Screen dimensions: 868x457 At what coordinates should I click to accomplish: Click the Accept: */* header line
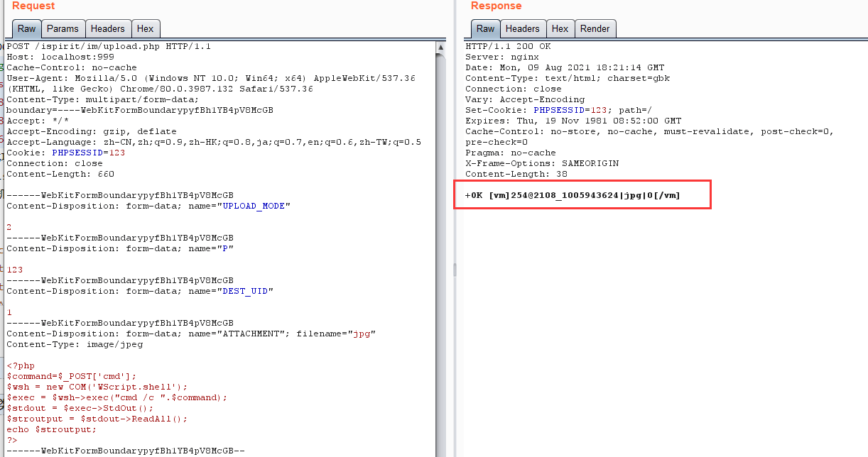pyautogui.click(x=38, y=121)
